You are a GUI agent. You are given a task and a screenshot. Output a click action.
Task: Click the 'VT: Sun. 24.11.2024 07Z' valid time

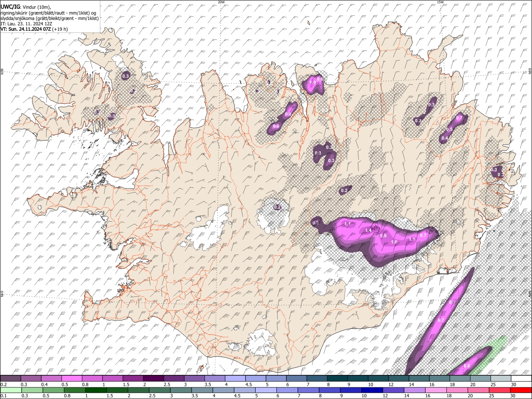point(26,29)
